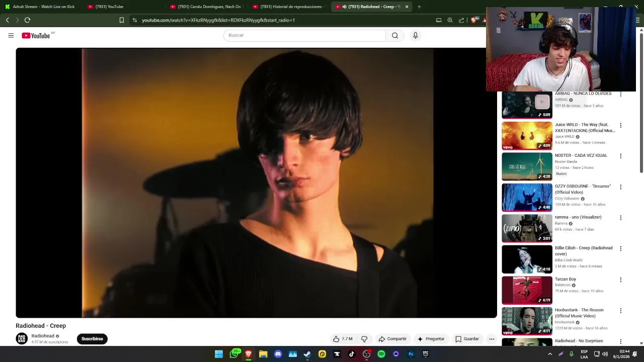Click into the Buscar search field

[304, 35]
